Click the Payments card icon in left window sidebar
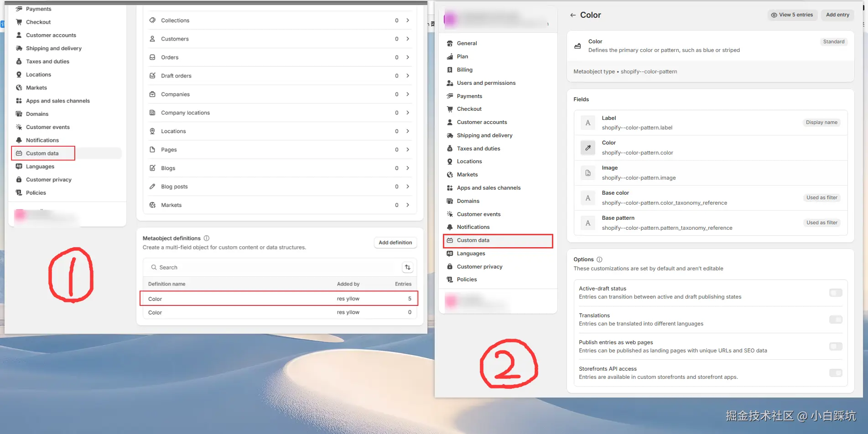This screenshot has width=868, height=434. click(19, 9)
